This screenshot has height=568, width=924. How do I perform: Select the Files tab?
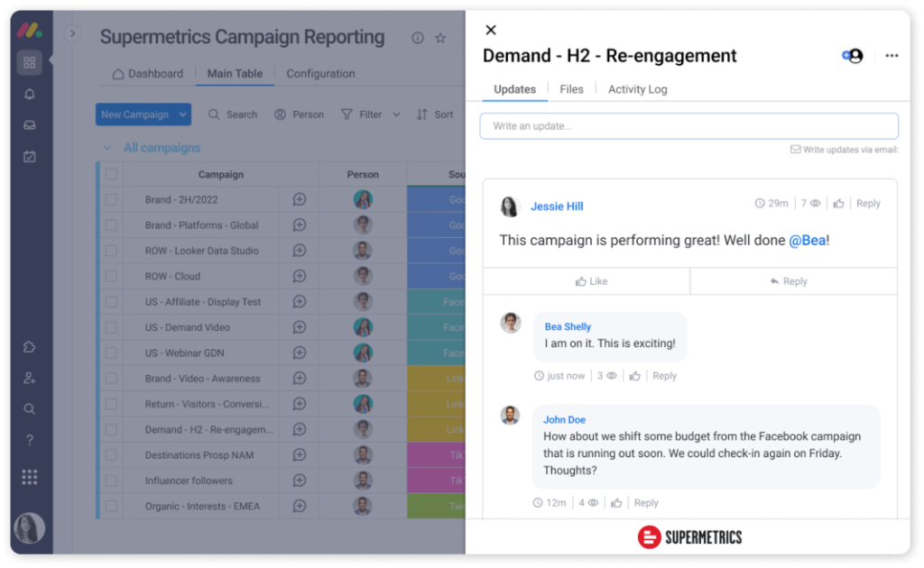(x=571, y=89)
